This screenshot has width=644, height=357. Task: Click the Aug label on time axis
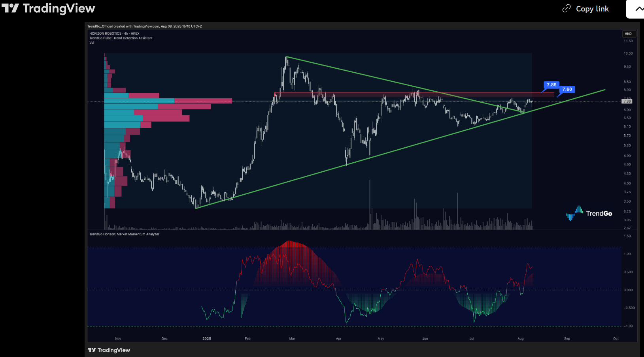click(520, 339)
